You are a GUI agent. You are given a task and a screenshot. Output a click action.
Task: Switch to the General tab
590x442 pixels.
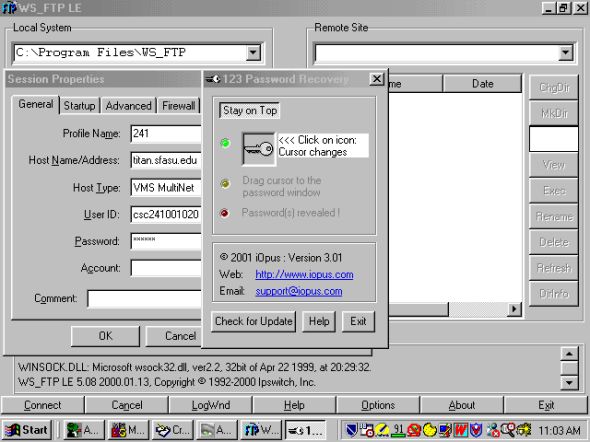point(36,104)
